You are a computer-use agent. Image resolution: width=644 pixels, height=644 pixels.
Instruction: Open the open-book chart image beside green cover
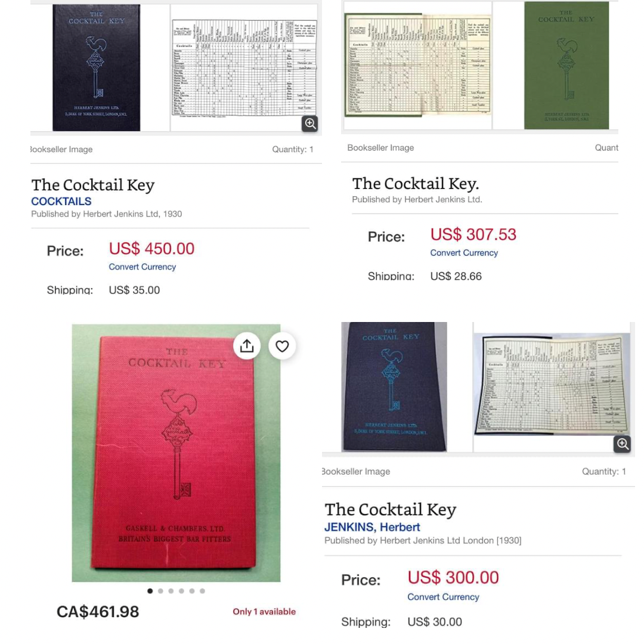[x=417, y=66]
